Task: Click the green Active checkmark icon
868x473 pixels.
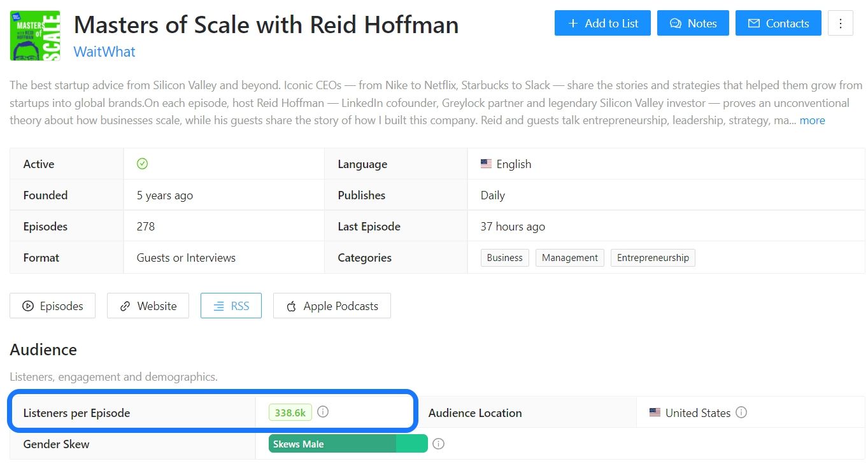Action: tap(143, 164)
